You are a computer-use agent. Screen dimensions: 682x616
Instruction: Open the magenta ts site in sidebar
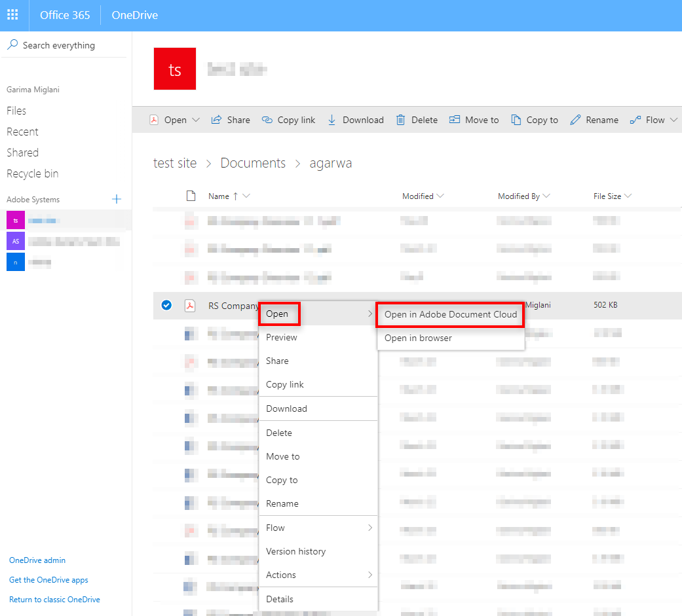pos(16,221)
